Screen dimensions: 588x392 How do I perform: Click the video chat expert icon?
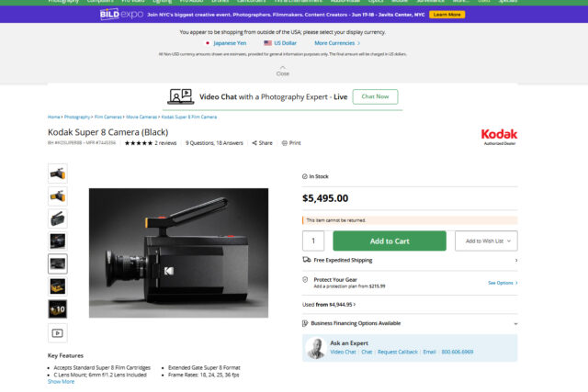(181, 96)
